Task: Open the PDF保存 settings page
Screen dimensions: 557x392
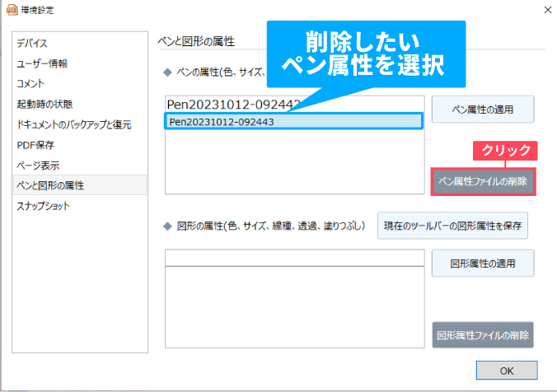Action: 35,145
